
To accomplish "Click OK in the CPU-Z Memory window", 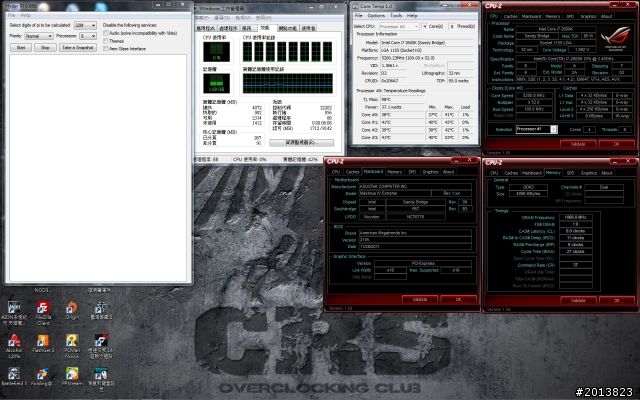I will pyautogui.click(x=616, y=300).
